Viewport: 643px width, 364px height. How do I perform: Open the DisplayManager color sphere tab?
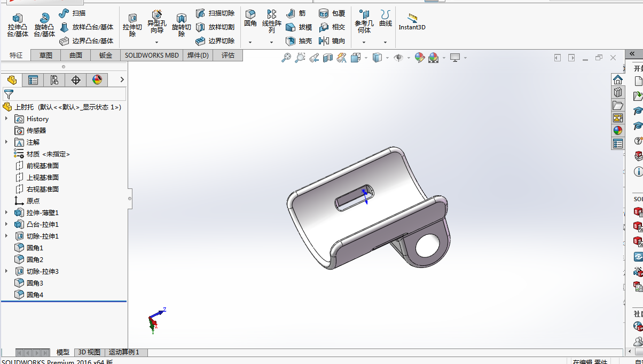[x=97, y=80]
